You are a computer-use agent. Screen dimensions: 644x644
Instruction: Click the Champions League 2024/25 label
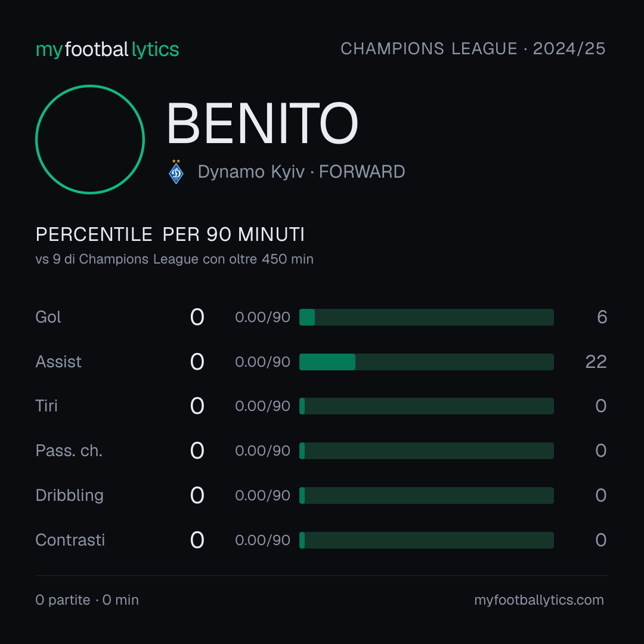473,49
